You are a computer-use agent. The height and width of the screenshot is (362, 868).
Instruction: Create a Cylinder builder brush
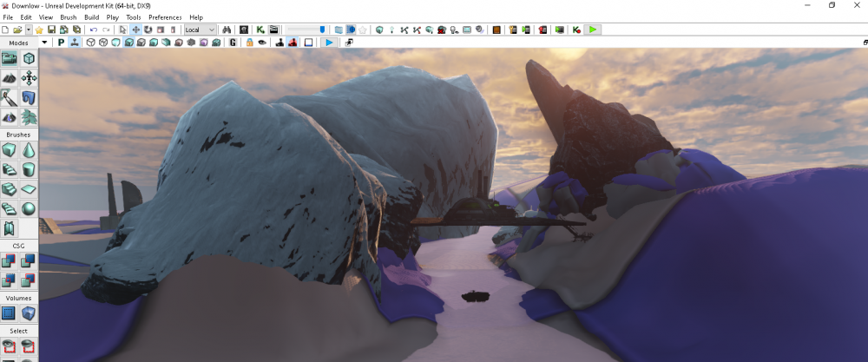[29, 169]
